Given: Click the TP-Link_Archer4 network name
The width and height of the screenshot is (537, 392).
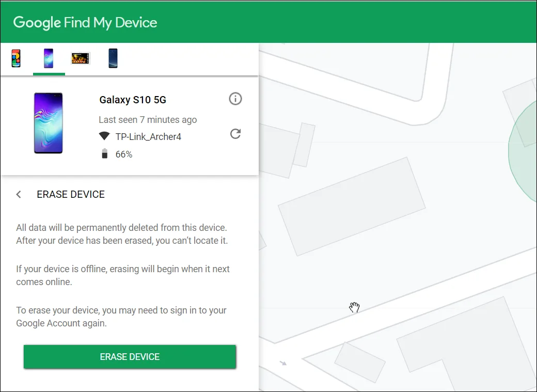Looking at the screenshot, I should 148,137.
